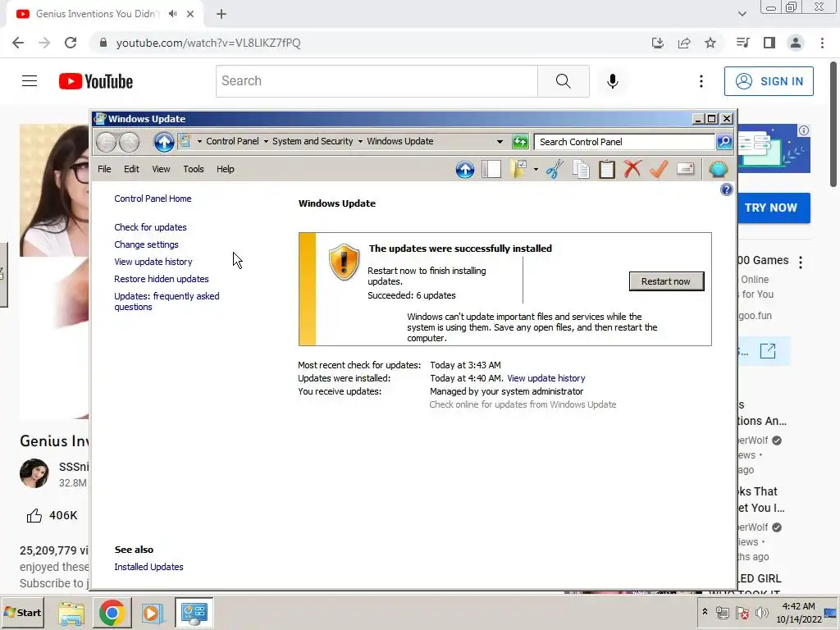
Task: Open View update history in left sidebar
Action: coord(153,262)
